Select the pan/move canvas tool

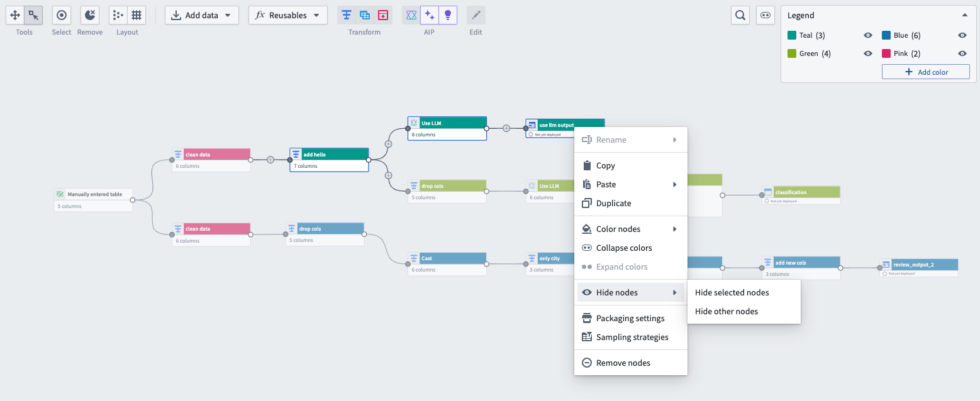point(16,15)
